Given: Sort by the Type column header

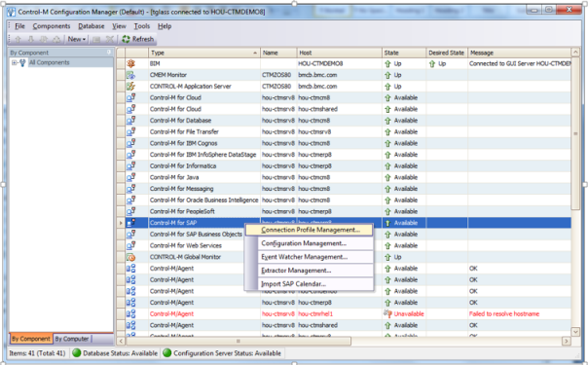Looking at the screenshot, I should click(x=204, y=53).
